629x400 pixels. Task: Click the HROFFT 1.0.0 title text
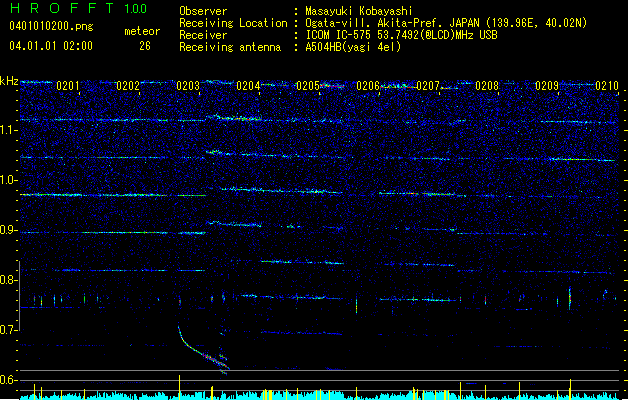click(x=78, y=8)
